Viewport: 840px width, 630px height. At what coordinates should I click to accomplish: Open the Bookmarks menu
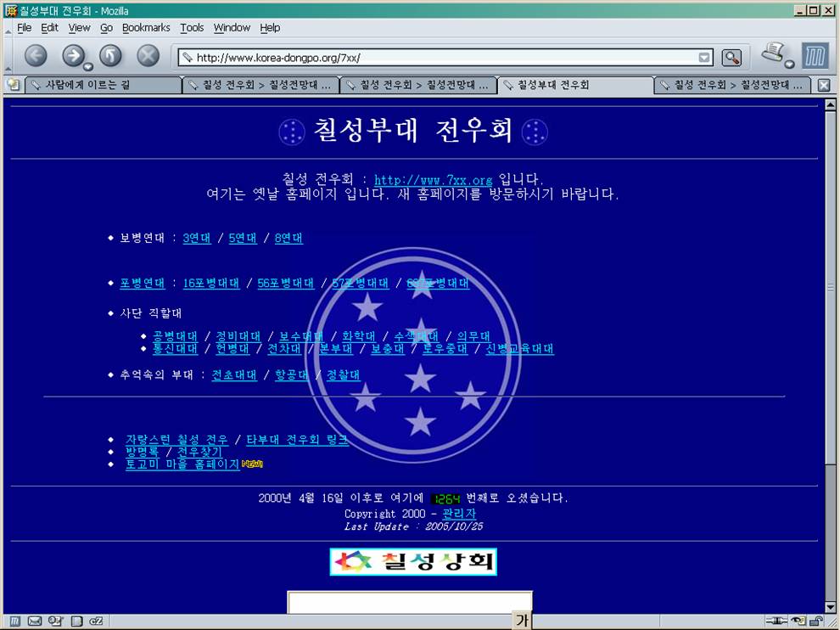(x=146, y=27)
